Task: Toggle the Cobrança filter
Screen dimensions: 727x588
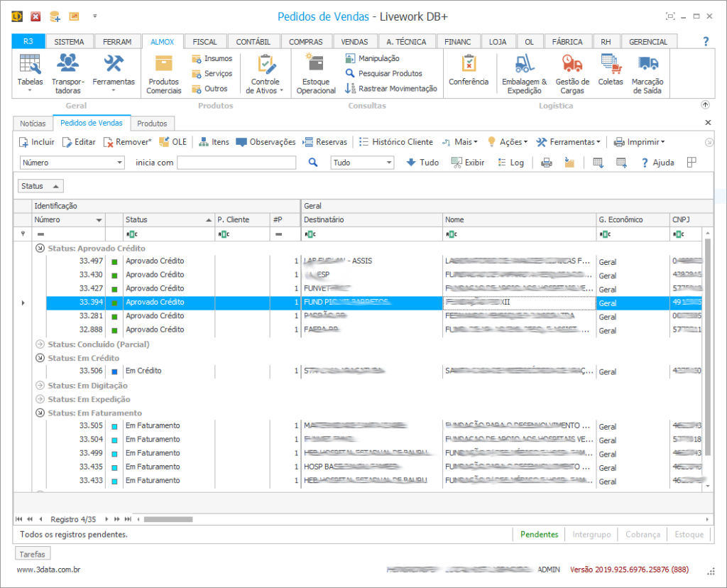Action: (x=642, y=534)
